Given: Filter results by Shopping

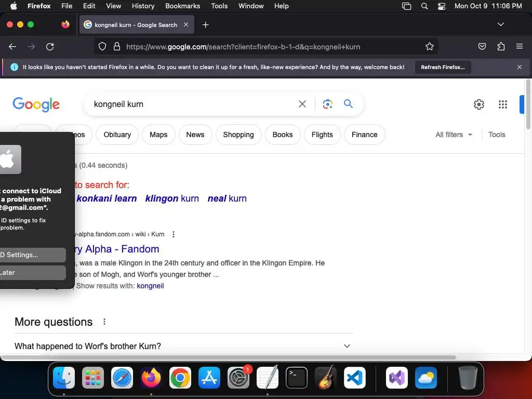Looking at the screenshot, I should (x=238, y=135).
